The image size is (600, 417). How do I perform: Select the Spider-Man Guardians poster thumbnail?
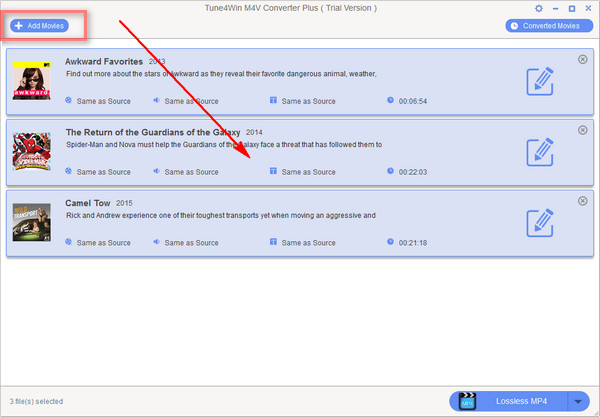click(x=31, y=151)
